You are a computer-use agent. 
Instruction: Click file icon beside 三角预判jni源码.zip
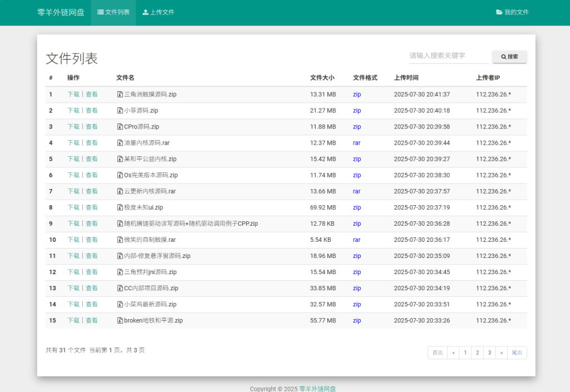coord(120,272)
